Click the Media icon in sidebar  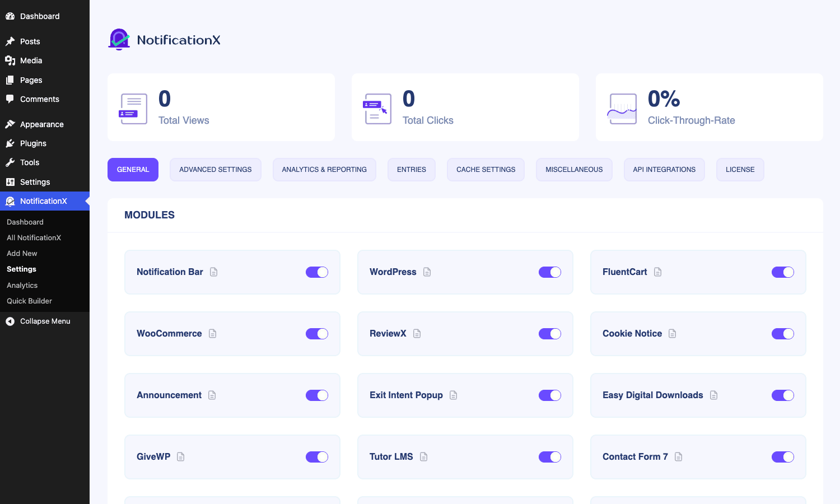point(10,60)
